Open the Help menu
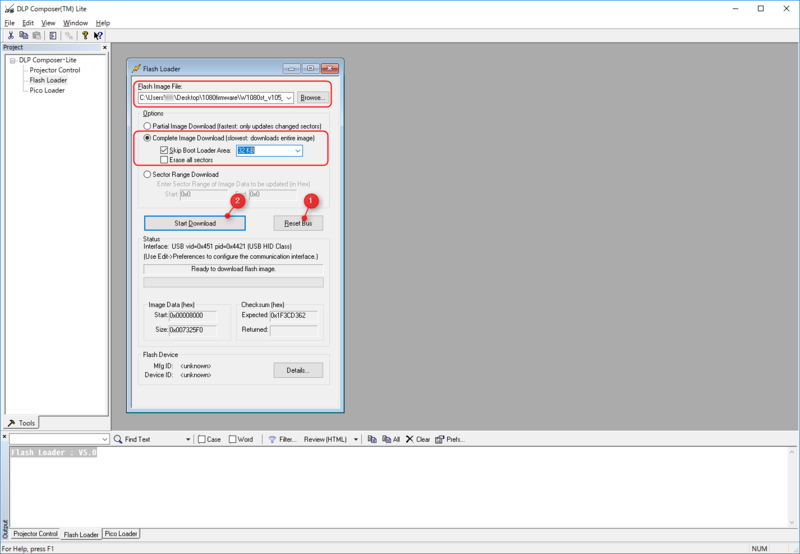The image size is (800, 554). [x=103, y=23]
